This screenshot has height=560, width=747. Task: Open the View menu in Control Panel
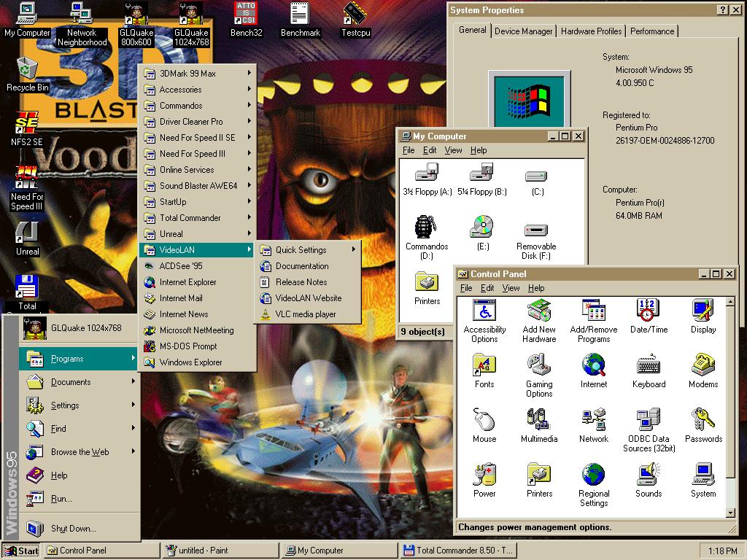[511, 288]
